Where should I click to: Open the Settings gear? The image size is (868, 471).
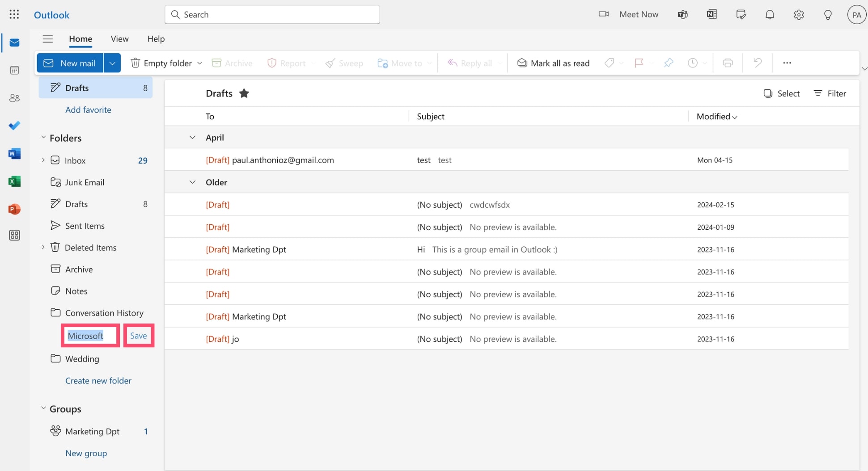pyautogui.click(x=799, y=14)
